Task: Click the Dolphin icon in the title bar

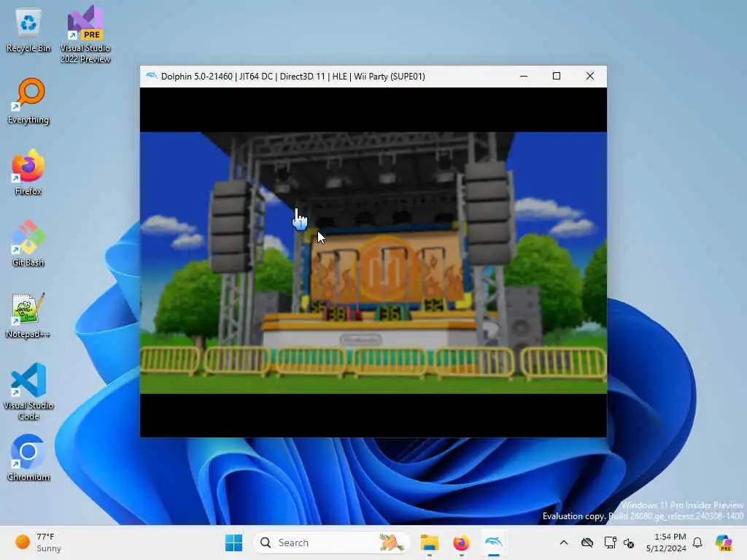Action: click(151, 76)
